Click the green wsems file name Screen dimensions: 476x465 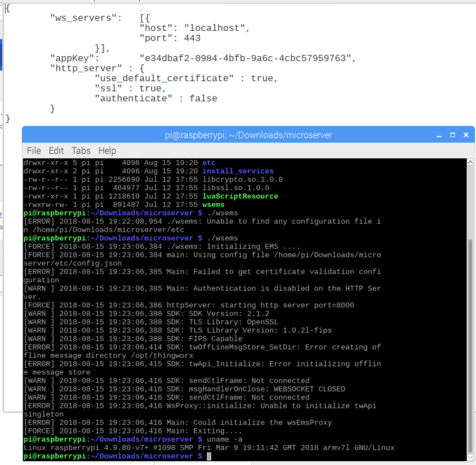click(x=213, y=205)
